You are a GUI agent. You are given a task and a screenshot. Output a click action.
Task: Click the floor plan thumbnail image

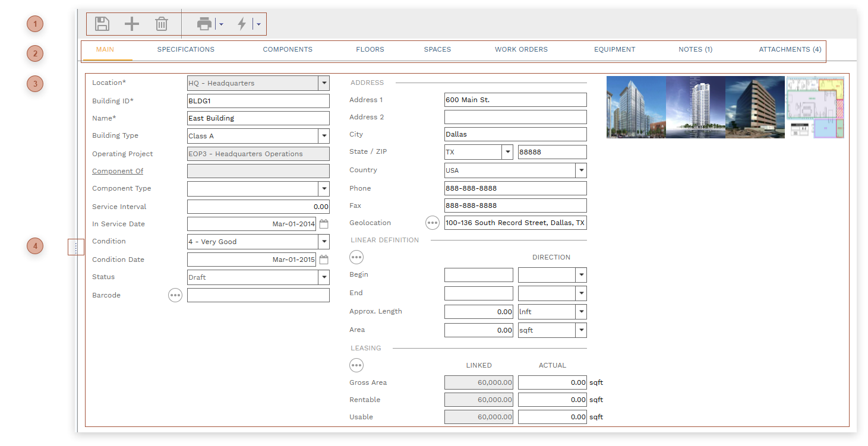815,107
